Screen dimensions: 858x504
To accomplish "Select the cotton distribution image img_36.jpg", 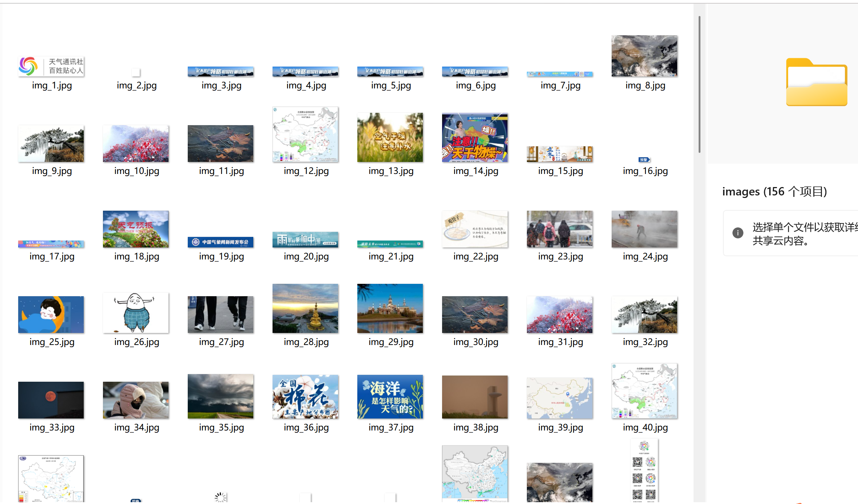I will tap(305, 397).
